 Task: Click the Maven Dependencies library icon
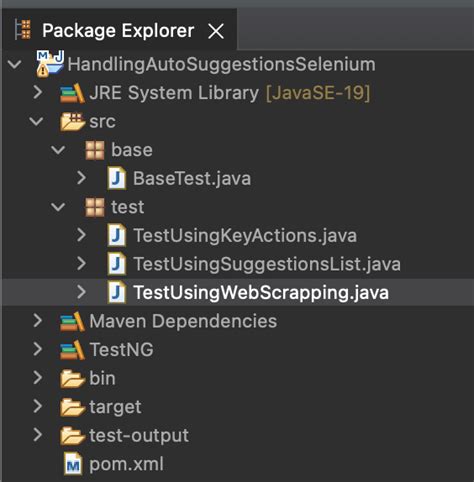(72, 322)
